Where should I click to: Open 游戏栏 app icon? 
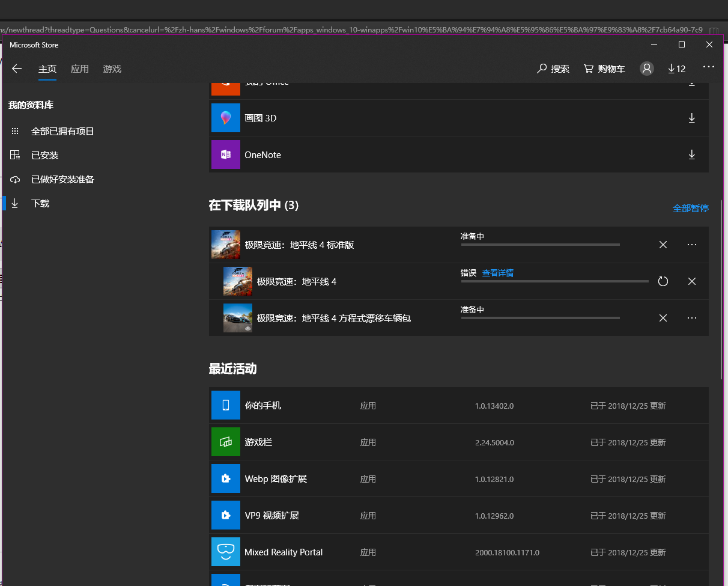point(226,442)
